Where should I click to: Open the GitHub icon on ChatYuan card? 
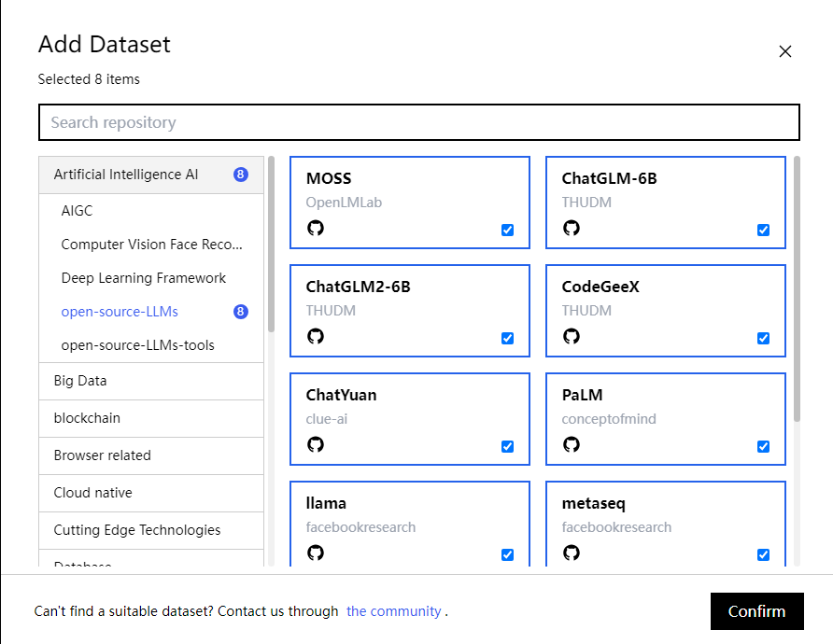pos(316,444)
